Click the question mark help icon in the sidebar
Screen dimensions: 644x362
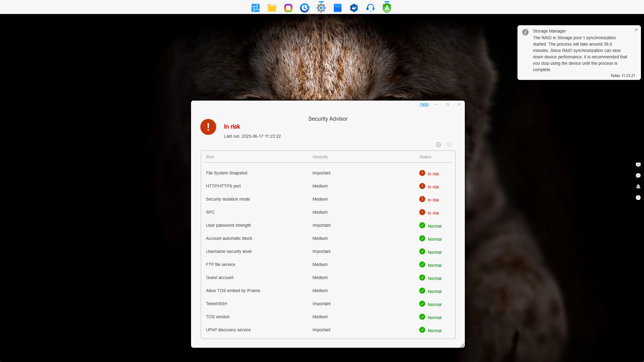(638, 198)
